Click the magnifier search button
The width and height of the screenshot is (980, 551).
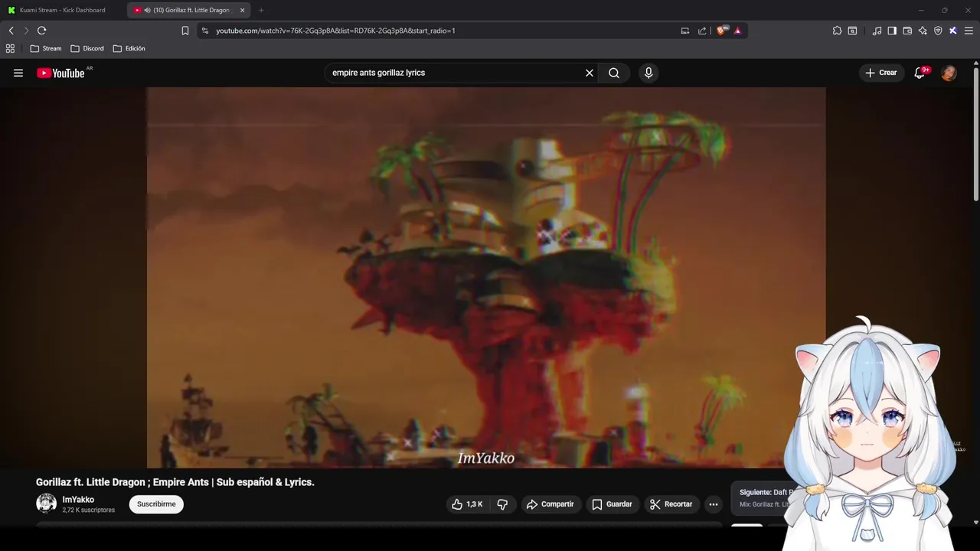click(614, 73)
